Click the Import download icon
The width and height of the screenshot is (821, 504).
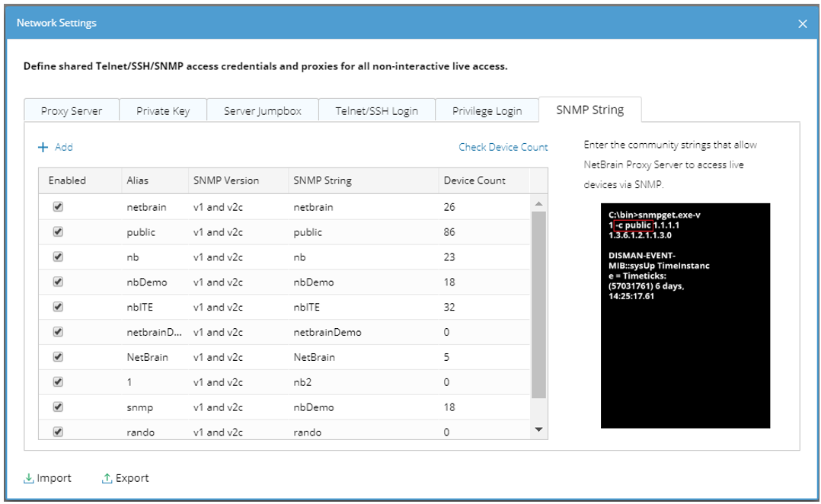(29, 479)
